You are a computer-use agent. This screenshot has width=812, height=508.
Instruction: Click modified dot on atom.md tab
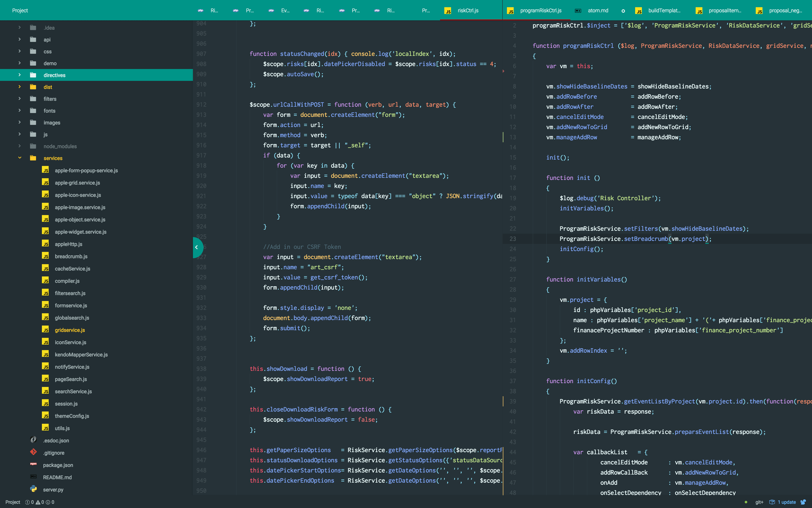[x=623, y=11]
